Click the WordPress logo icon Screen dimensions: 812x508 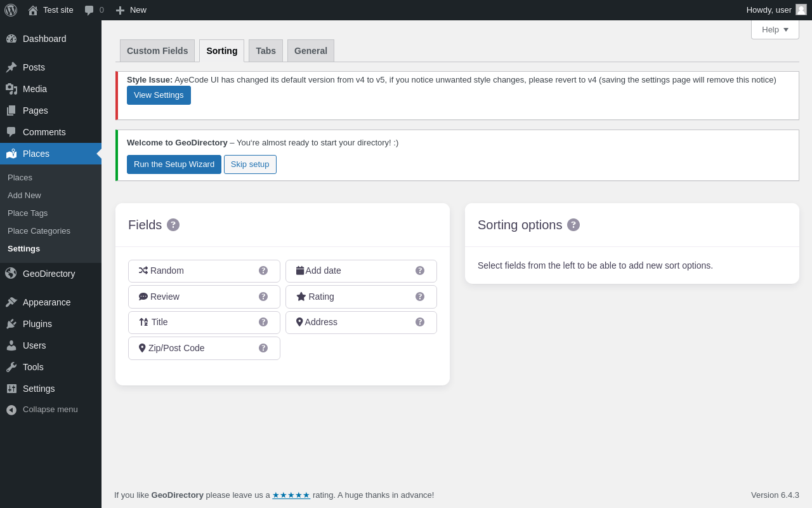11,10
